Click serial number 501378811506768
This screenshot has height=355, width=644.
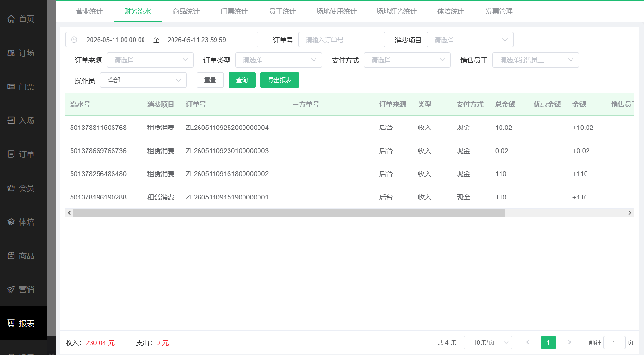[x=98, y=128]
